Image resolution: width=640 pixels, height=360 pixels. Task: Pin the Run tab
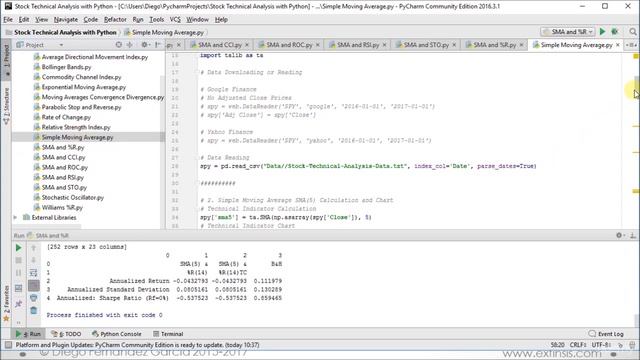coord(18,304)
